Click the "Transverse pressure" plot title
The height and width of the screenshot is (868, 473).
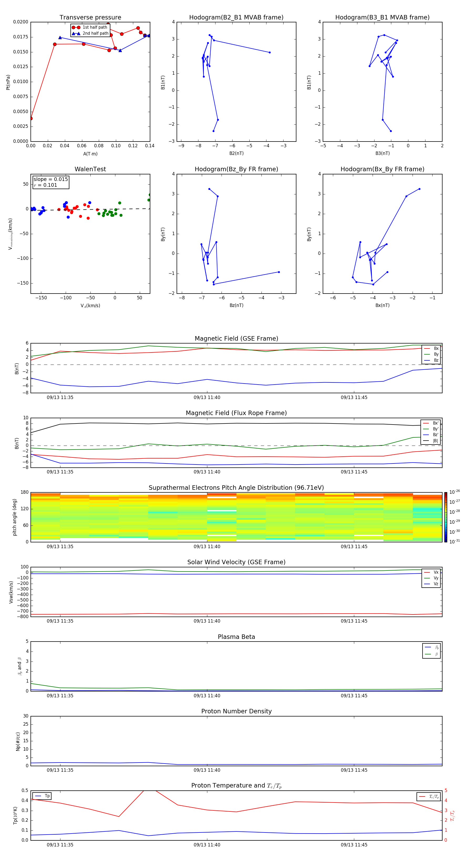90,18
